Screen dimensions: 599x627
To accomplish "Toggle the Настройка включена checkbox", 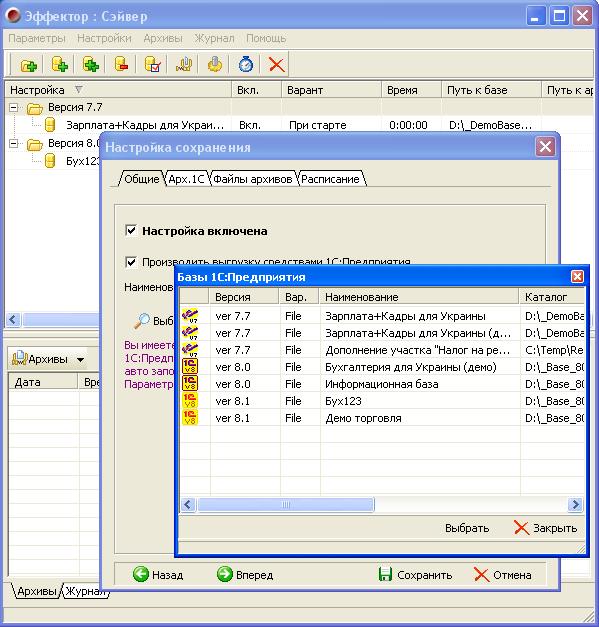I will click(131, 231).
